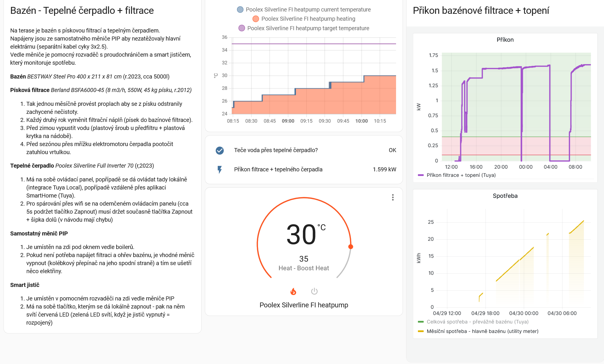
Task: Toggle Příkon filtrace + topení legend
Action: coord(460,175)
